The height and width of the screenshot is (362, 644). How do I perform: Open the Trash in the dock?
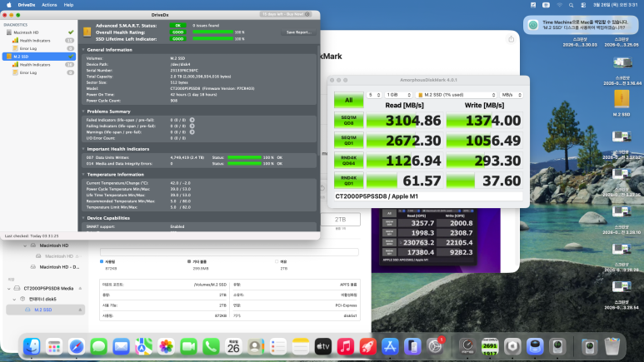coord(612,347)
